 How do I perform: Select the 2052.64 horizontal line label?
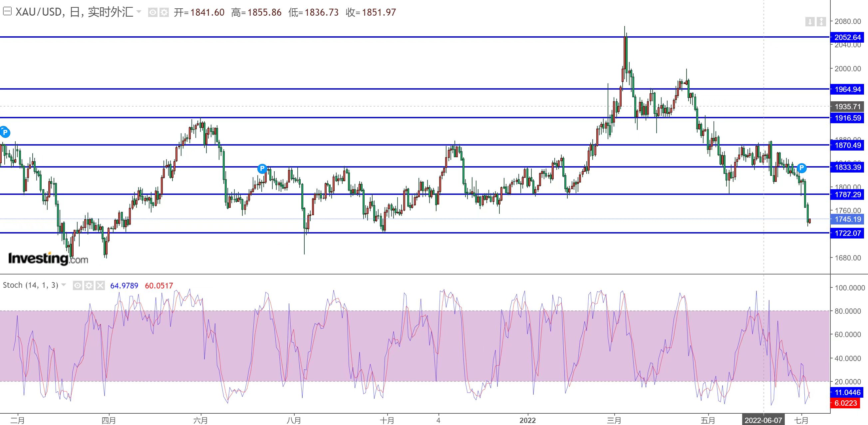(847, 37)
